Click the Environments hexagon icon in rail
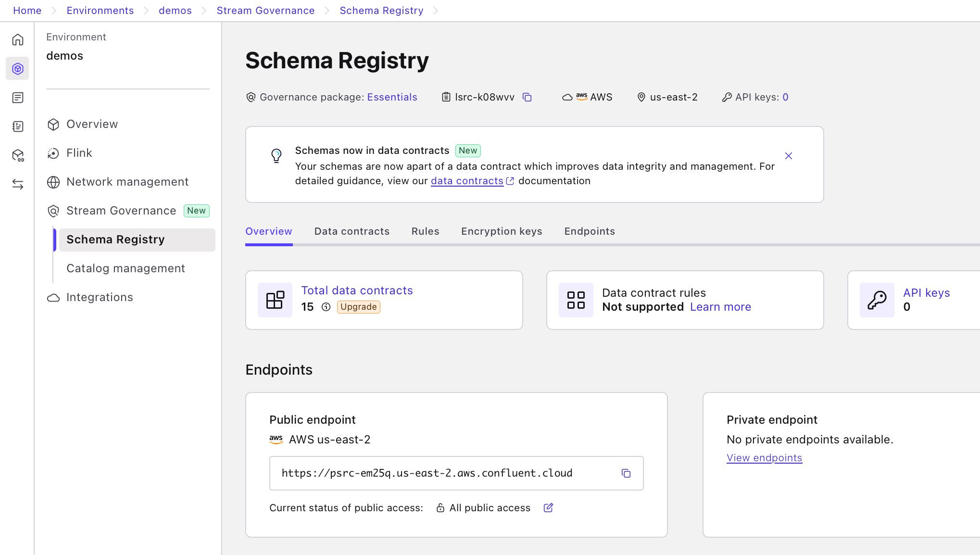980x555 pixels. (x=18, y=69)
